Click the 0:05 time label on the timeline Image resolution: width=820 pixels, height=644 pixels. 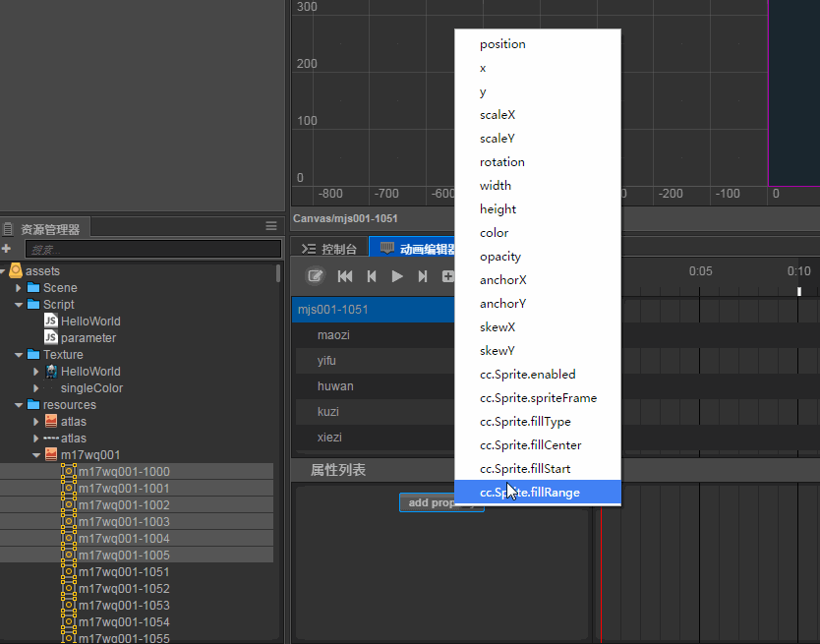[x=700, y=271]
